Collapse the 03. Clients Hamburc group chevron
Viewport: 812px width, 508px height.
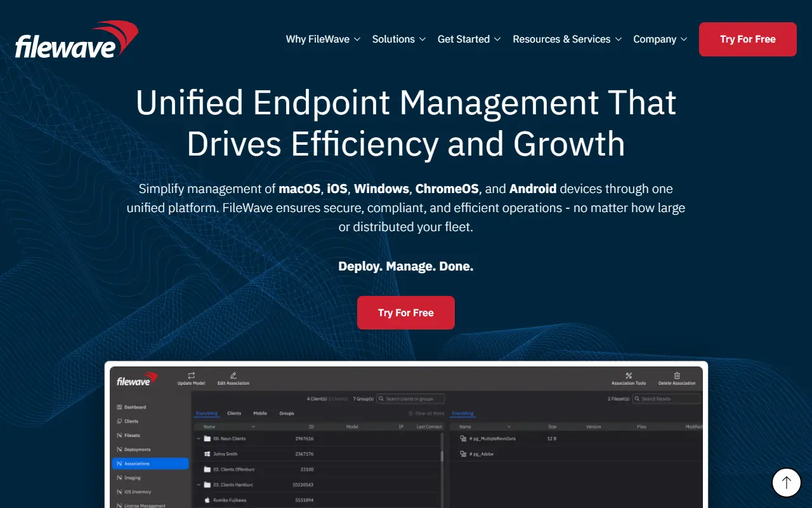[x=199, y=485]
